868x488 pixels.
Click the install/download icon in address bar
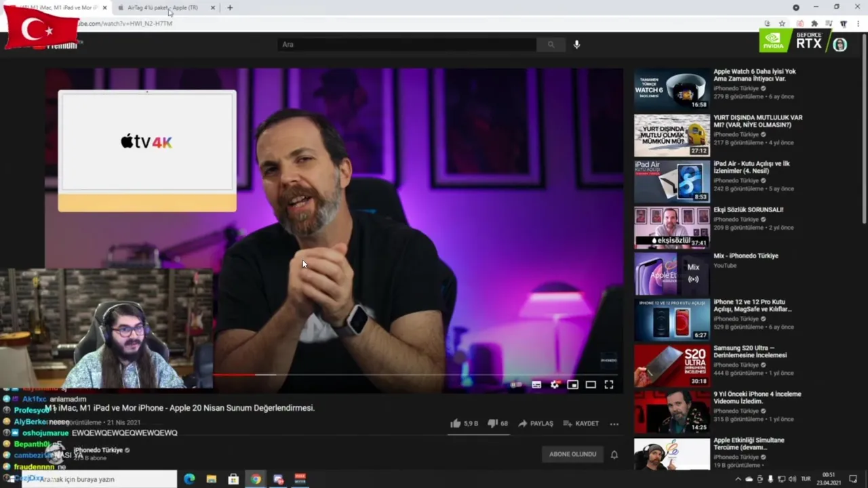767,24
